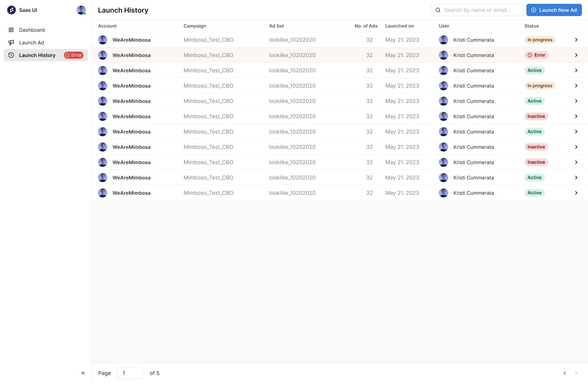Click Kristi Cummerata name in the first row

[474, 40]
